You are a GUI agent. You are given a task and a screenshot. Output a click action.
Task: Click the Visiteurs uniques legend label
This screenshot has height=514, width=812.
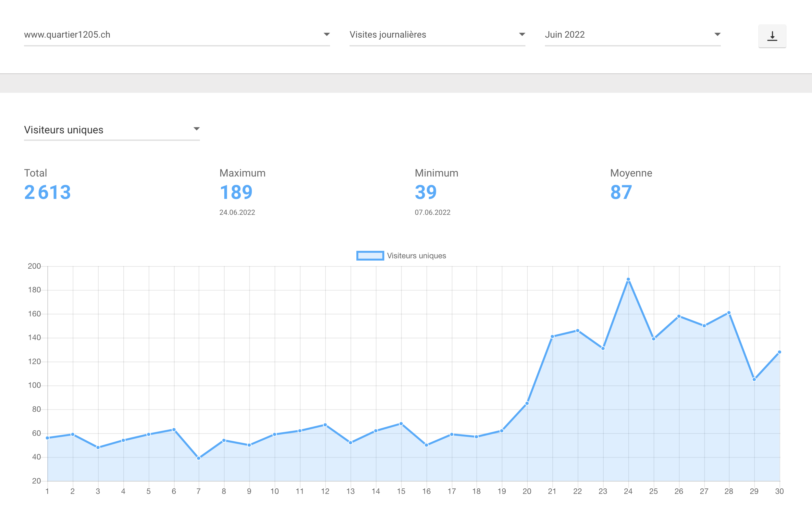pos(416,256)
